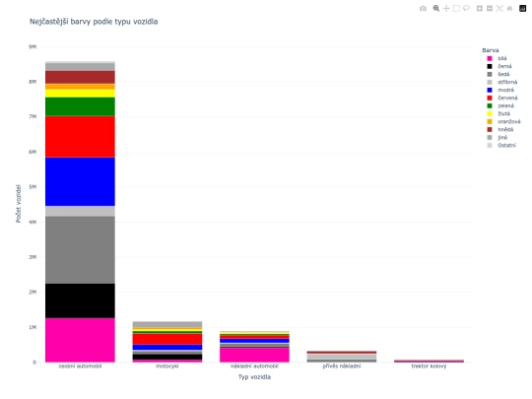Toggle the žlutá legend entry
The width and height of the screenshot is (532, 399).
(502, 113)
